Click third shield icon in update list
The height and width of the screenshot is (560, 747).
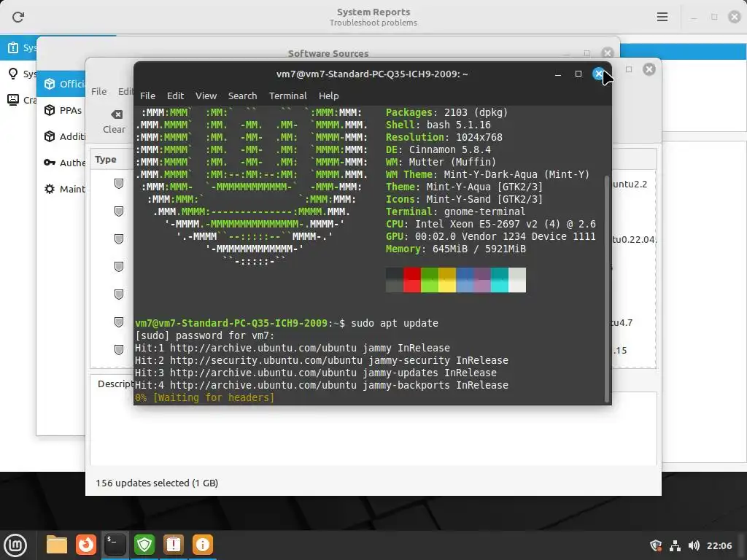(x=119, y=238)
